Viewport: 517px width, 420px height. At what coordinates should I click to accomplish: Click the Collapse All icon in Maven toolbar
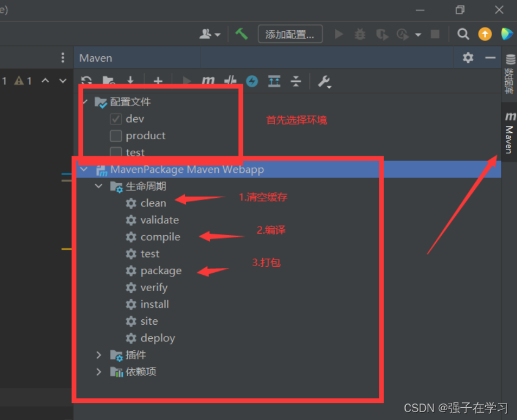point(296,81)
